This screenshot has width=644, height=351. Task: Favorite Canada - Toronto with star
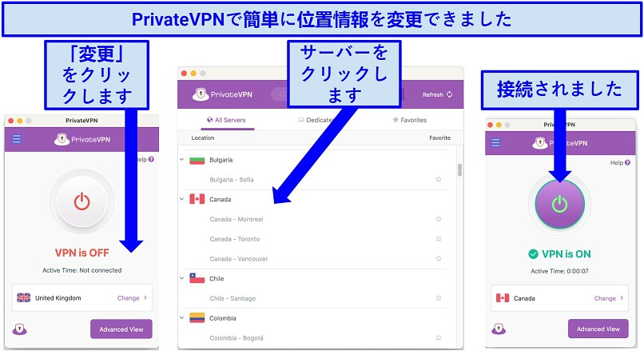point(438,238)
